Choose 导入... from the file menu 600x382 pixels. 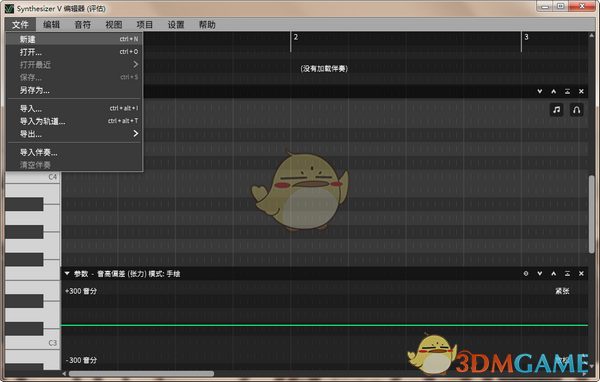(x=74, y=108)
